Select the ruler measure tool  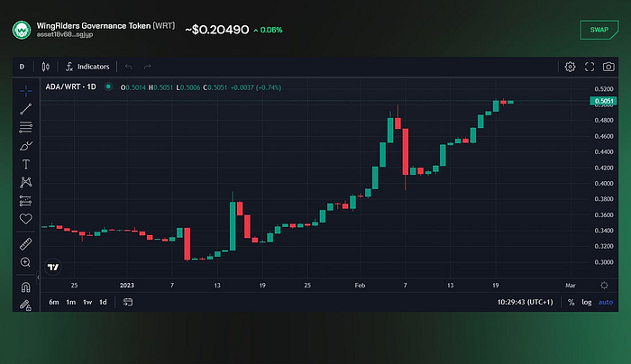tap(26, 244)
